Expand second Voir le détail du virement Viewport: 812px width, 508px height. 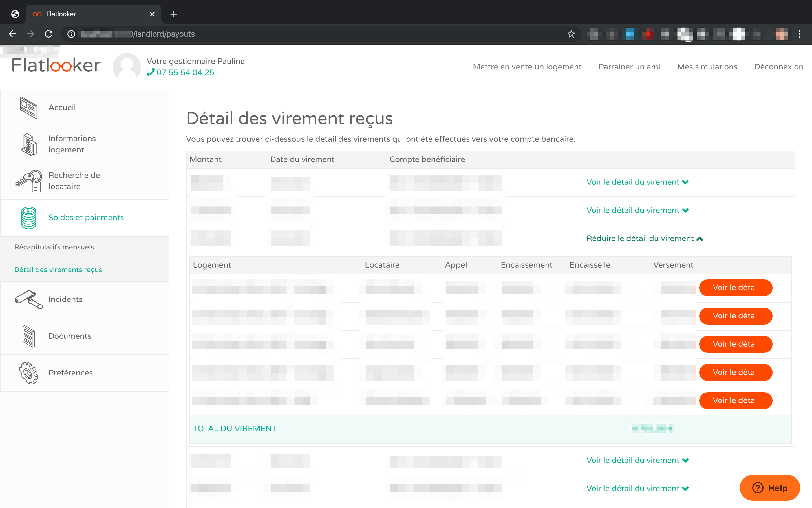(637, 210)
